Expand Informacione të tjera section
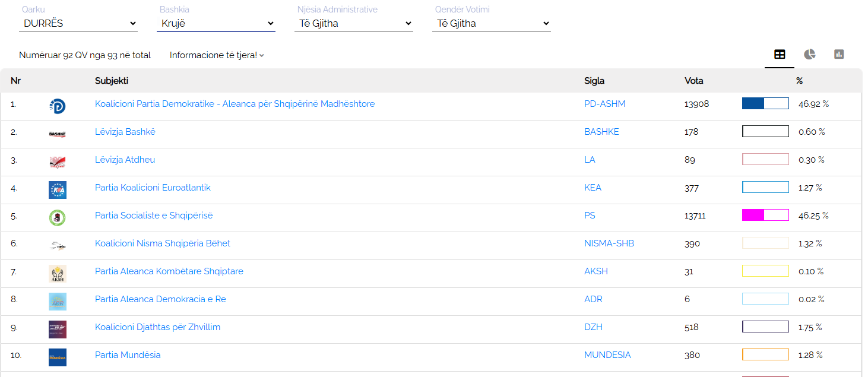The height and width of the screenshot is (377, 868). (217, 55)
